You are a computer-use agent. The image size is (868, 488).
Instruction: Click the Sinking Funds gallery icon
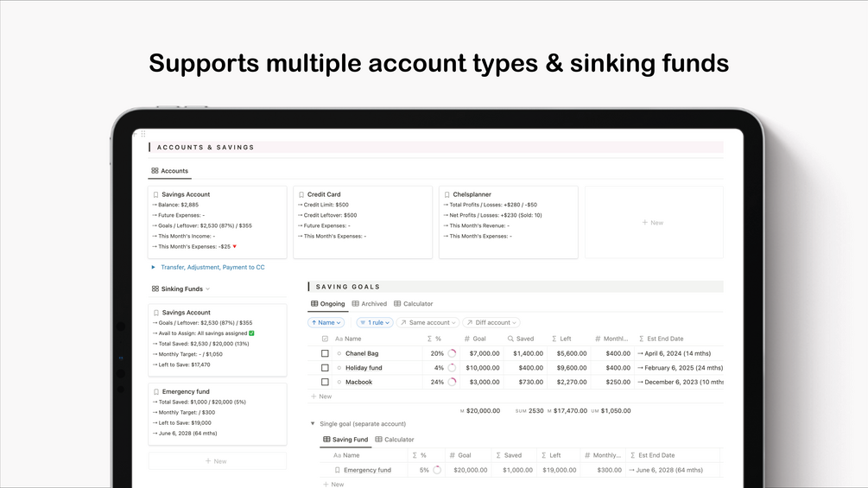pyautogui.click(x=155, y=288)
